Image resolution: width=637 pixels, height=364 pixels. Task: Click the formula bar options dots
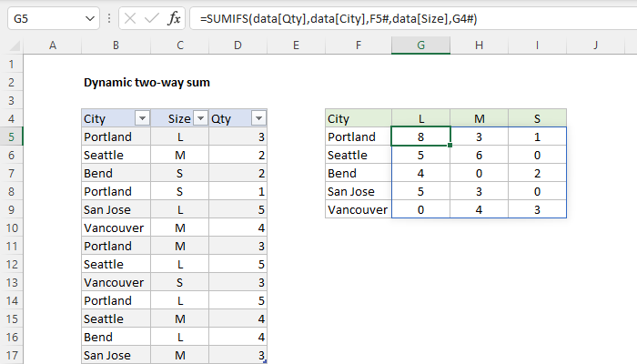(109, 18)
